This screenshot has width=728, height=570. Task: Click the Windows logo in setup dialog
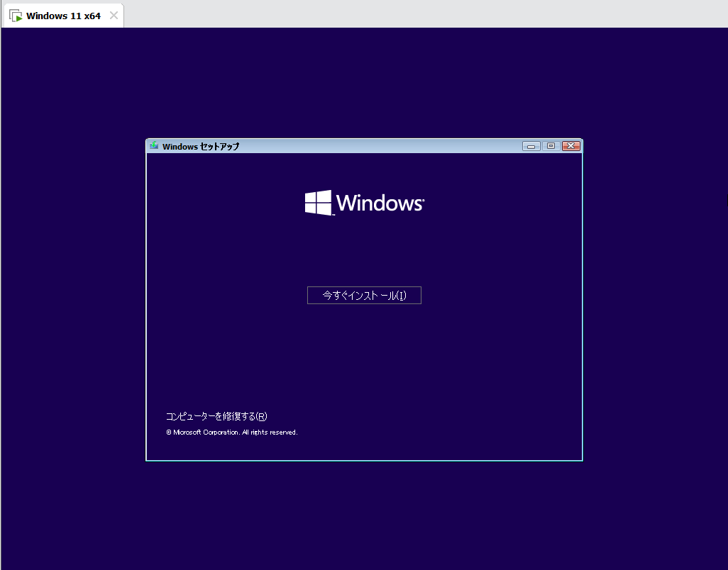[365, 203]
